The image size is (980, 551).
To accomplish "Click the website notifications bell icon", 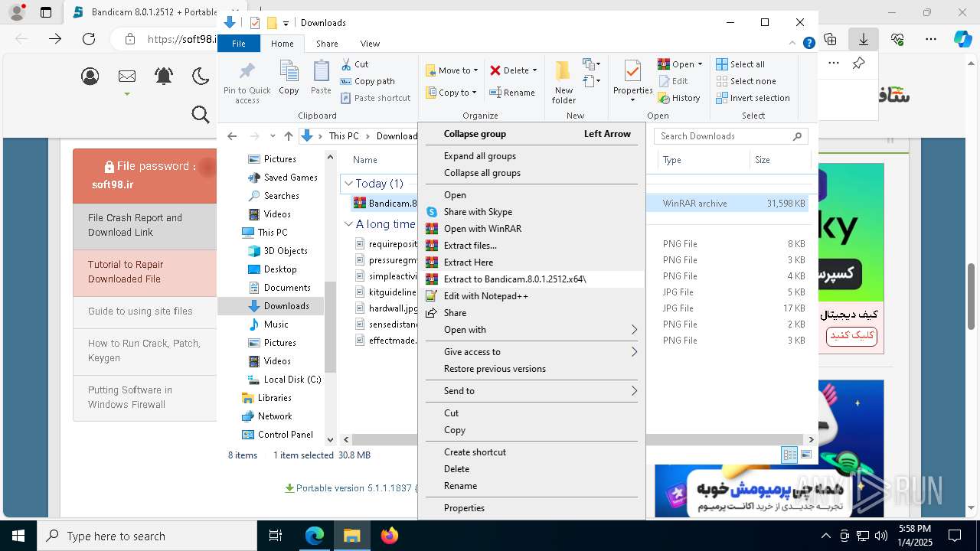I will coord(164,76).
